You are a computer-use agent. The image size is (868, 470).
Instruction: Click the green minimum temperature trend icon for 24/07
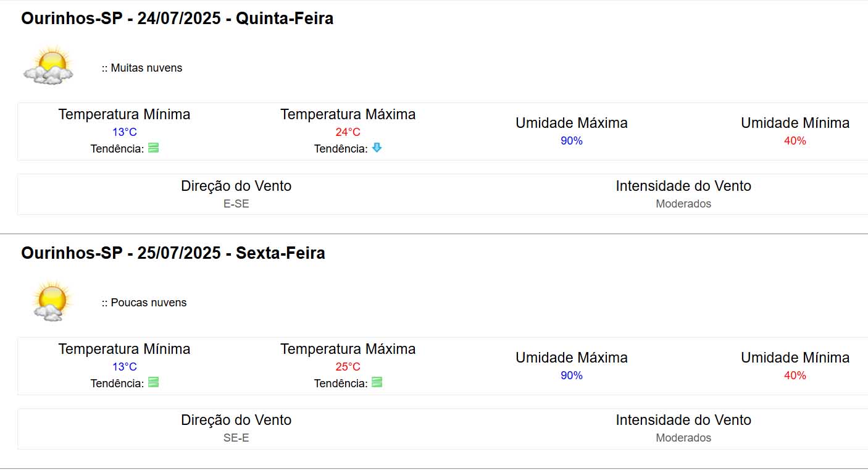click(153, 148)
